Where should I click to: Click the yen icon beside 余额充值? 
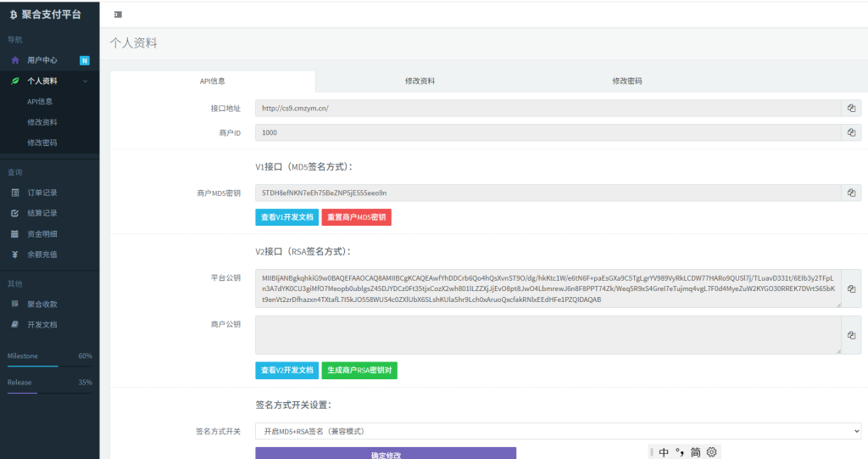(x=15, y=255)
